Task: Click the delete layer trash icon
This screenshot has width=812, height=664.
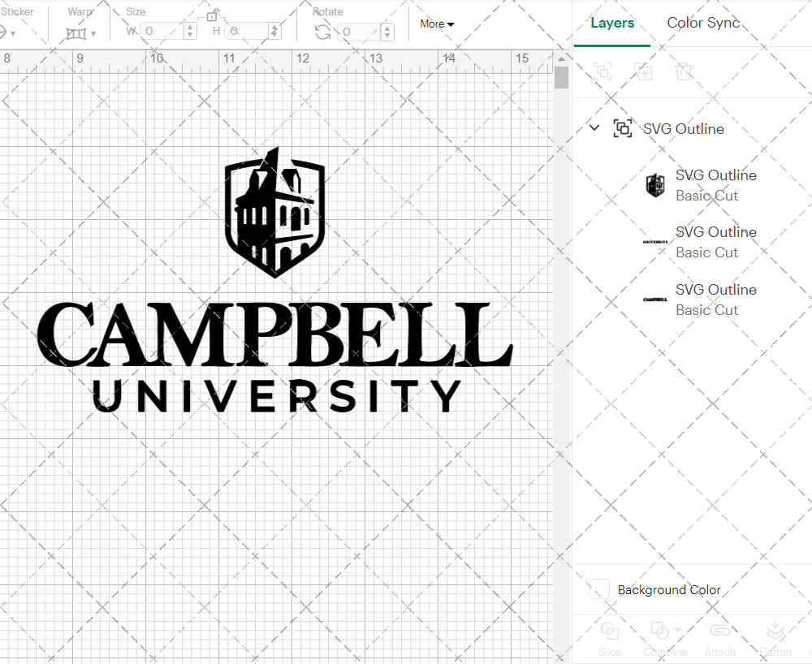Action: coord(685,71)
